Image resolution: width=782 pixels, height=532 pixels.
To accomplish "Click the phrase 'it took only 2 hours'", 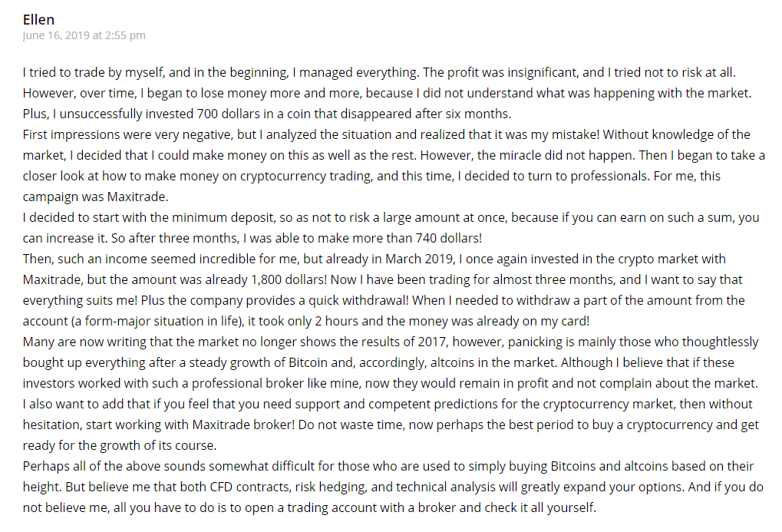I will coord(302,321).
